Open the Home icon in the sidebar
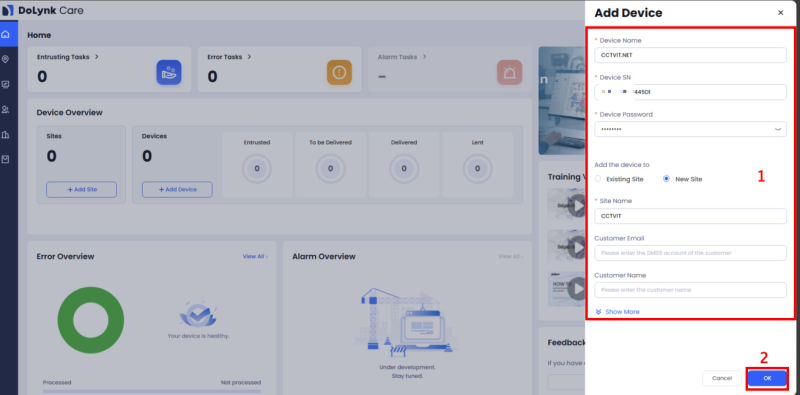800x395 pixels. click(x=6, y=35)
